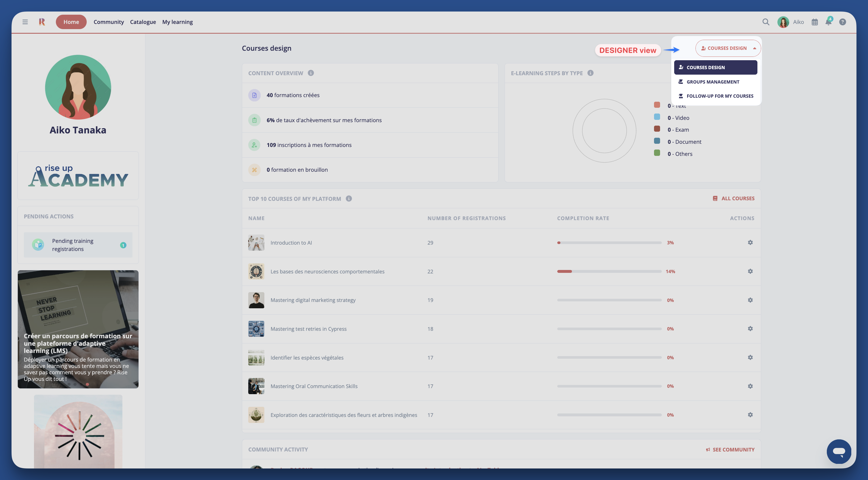Click the Video legend color swatch

tap(657, 117)
